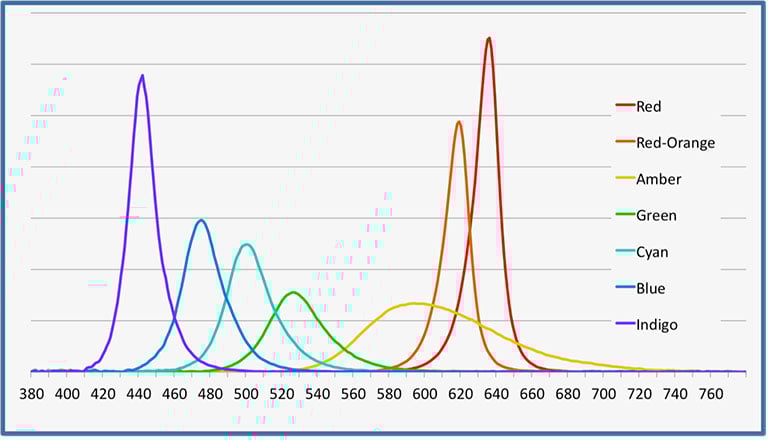The width and height of the screenshot is (770, 440).
Task: Click the peak of the blue curve
Action: (x=201, y=220)
